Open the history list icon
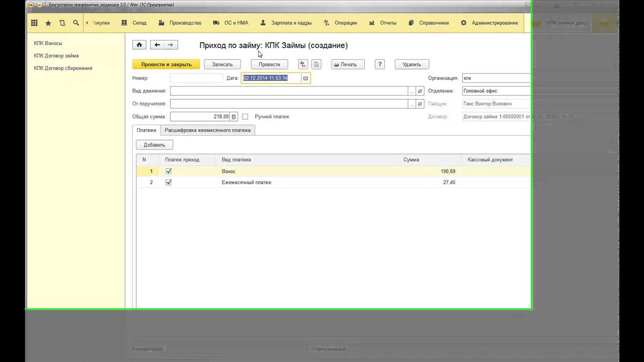Image resolution: width=644 pixels, height=362 pixels. coord(62,23)
